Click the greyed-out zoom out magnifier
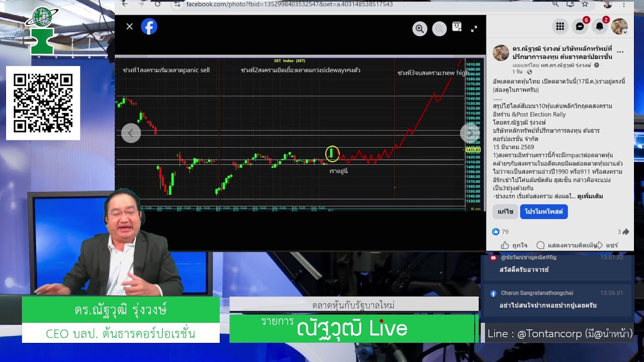This screenshot has height=362, width=644. click(439, 29)
